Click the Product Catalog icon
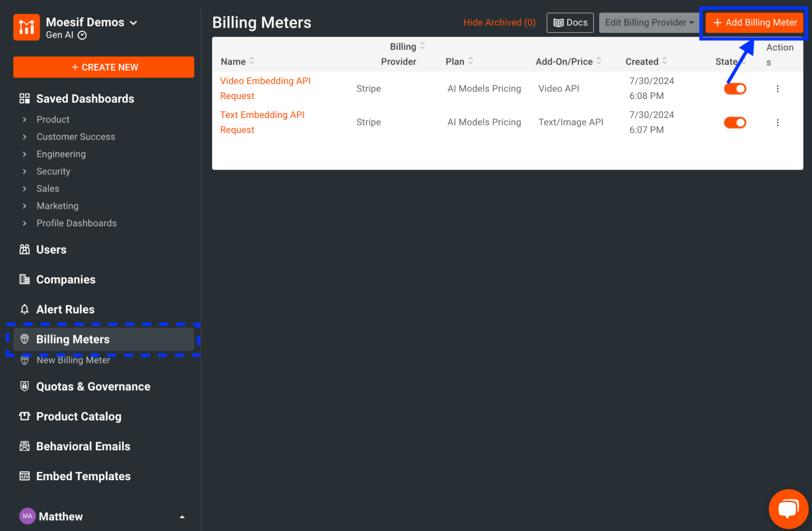 [24, 416]
